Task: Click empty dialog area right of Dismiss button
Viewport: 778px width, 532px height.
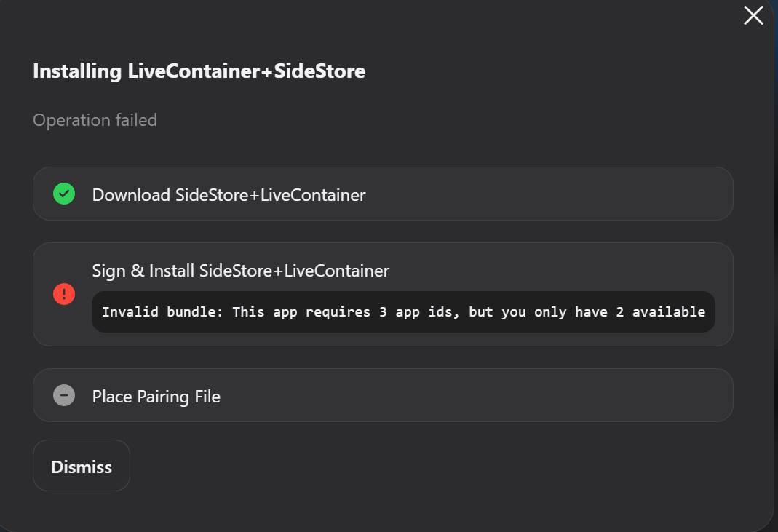Action: tap(437, 466)
